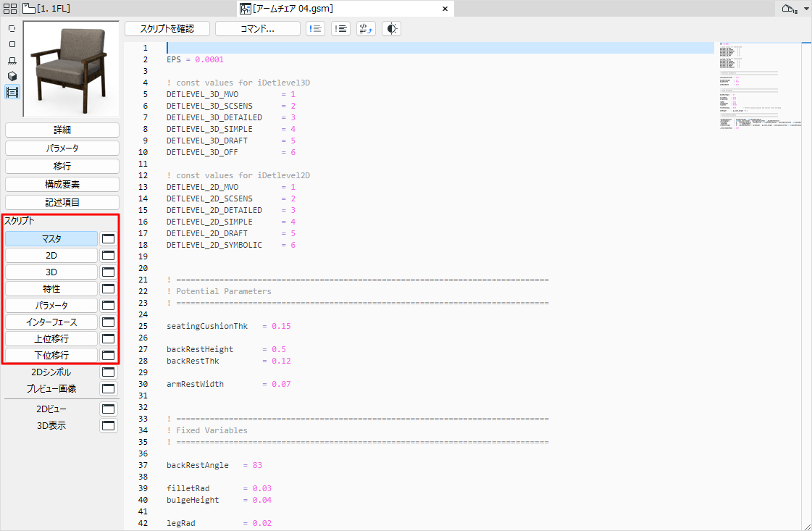Click the jump-to-script arrow icon in the toolbar

366,28
